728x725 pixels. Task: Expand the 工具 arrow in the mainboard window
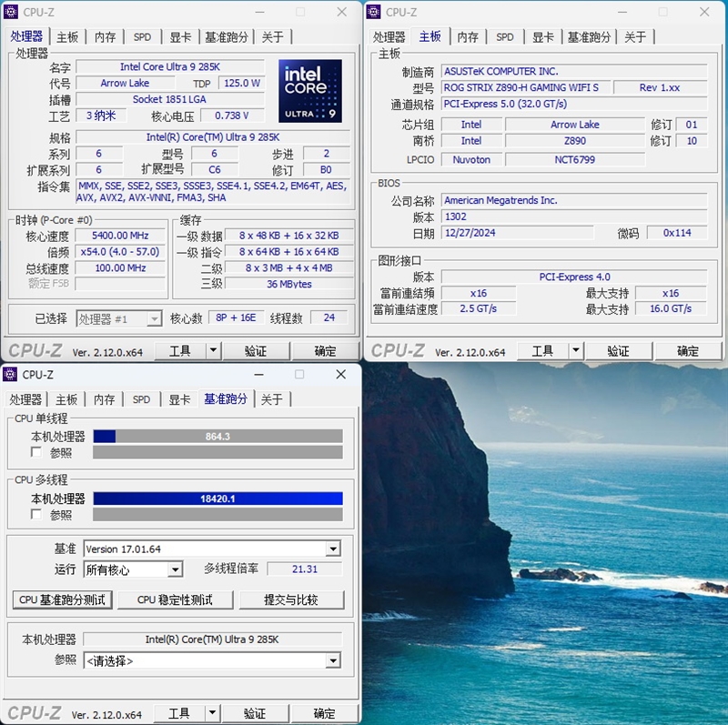[x=576, y=350]
